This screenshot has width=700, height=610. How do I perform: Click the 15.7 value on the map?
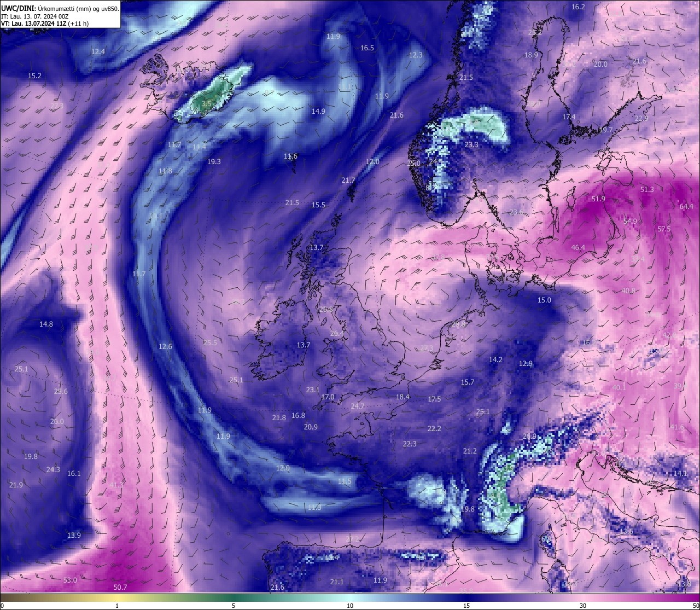pyautogui.click(x=468, y=382)
